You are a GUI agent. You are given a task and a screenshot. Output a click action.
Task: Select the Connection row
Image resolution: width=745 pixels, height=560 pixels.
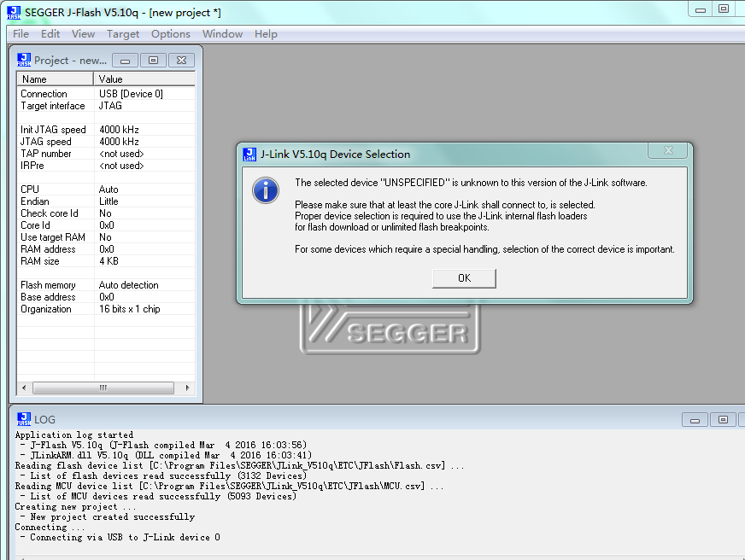coord(106,94)
